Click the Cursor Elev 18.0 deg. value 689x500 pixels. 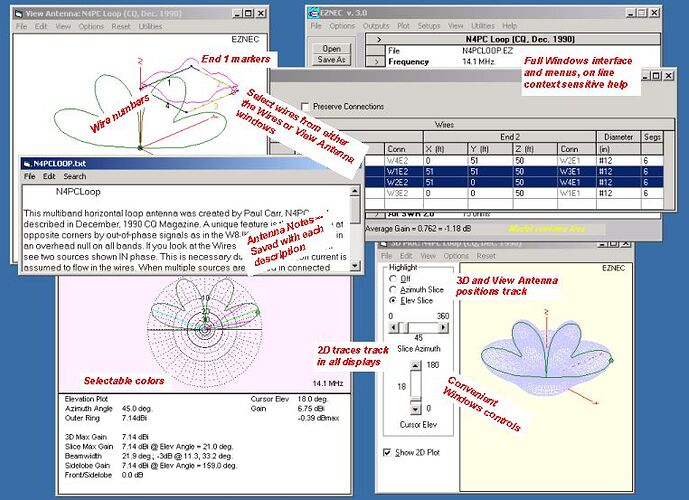point(313,399)
